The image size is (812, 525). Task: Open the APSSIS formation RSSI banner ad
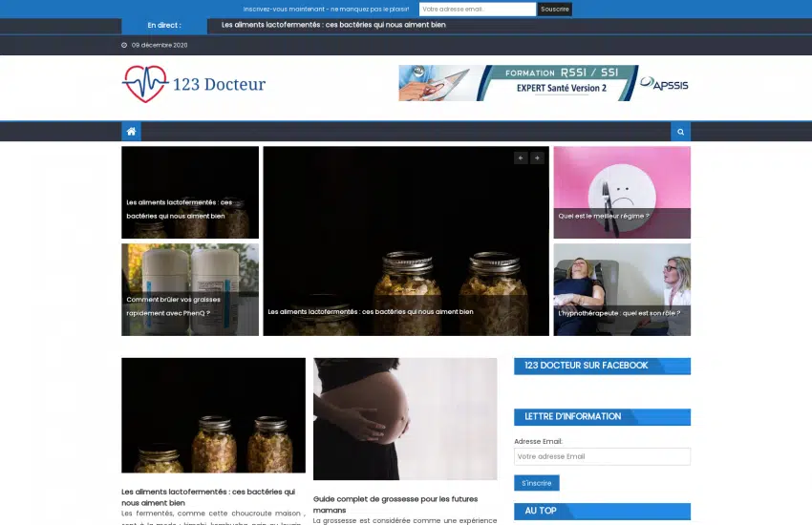pyautogui.click(x=545, y=83)
